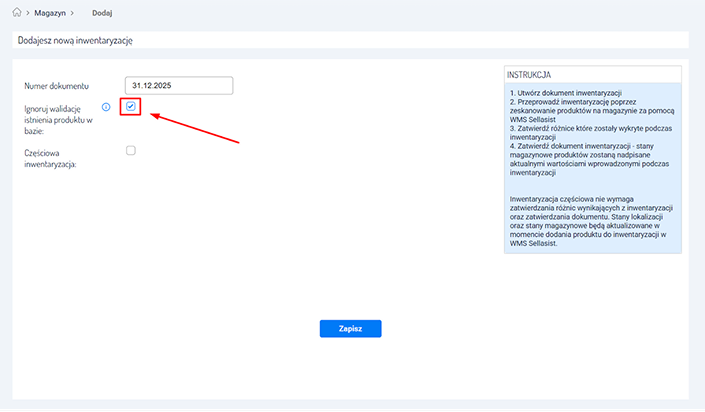The height and width of the screenshot is (412, 705).
Task: Click the home icon in breadcrumb
Action: coord(16,13)
